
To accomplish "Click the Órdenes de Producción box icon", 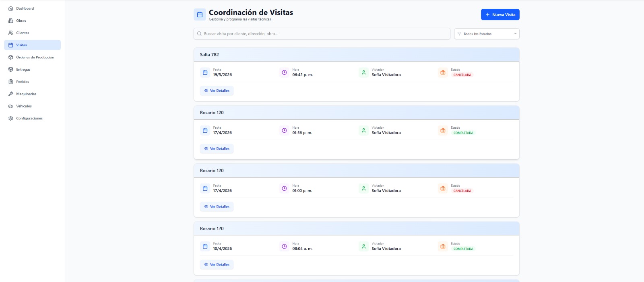I will pos(11,57).
